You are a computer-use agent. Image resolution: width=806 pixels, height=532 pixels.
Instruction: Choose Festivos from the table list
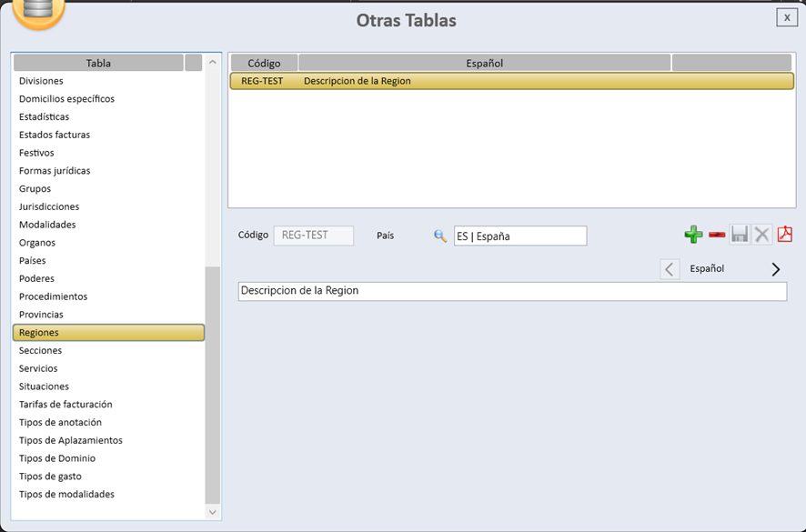coord(36,153)
